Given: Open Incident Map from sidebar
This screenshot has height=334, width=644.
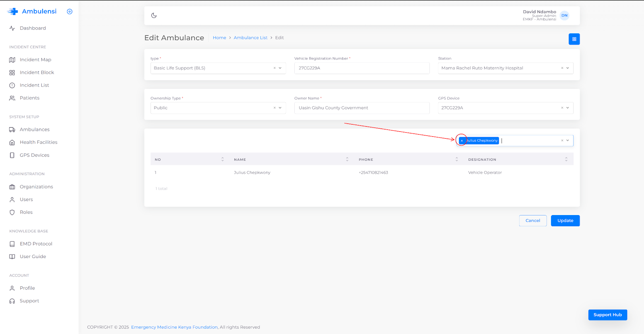Looking at the screenshot, I should 35,60.
